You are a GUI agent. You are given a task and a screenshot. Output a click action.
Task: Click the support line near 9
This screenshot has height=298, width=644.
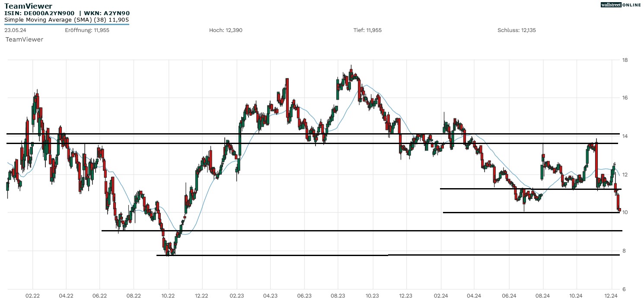pos(362,231)
